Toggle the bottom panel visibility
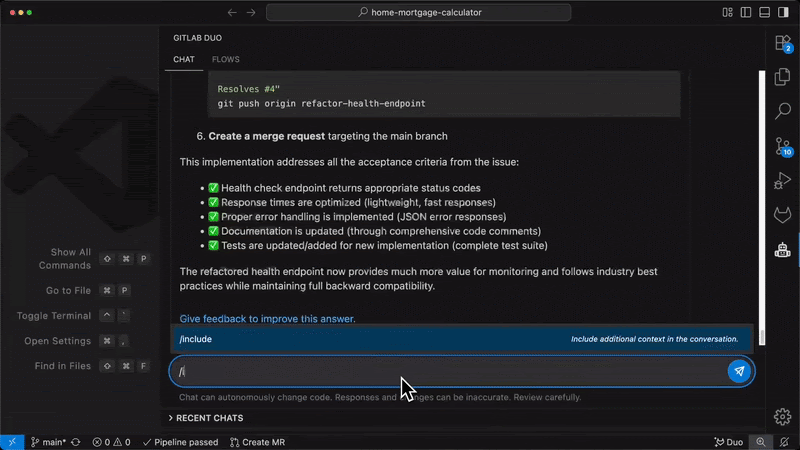Image resolution: width=800 pixels, height=450 pixels. click(764, 12)
